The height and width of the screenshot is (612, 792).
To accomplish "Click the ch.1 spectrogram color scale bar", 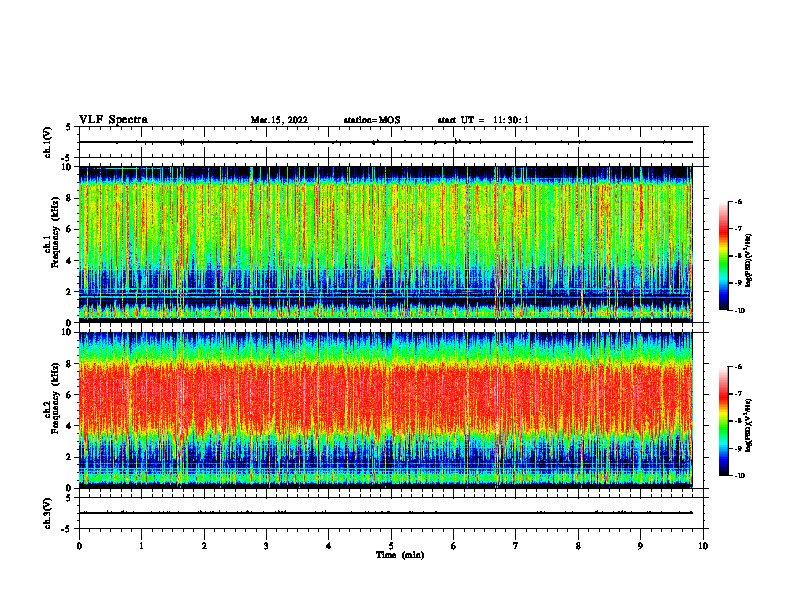I will pyautogui.click(x=723, y=256).
